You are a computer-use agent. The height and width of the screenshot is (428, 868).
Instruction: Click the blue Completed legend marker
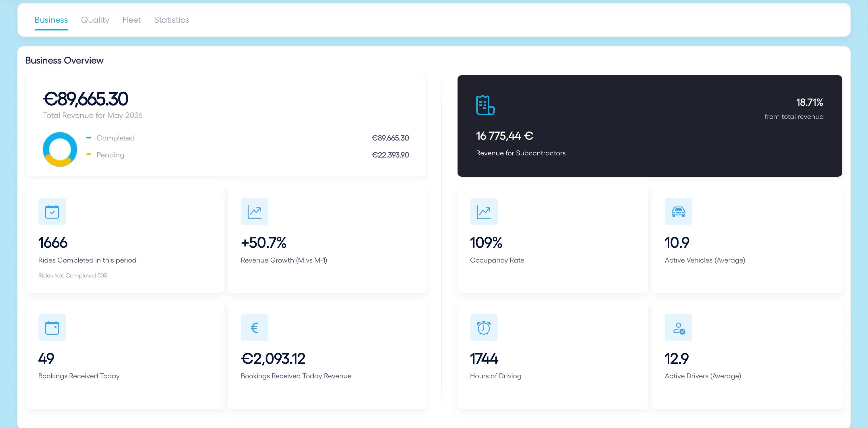click(89, 138)
